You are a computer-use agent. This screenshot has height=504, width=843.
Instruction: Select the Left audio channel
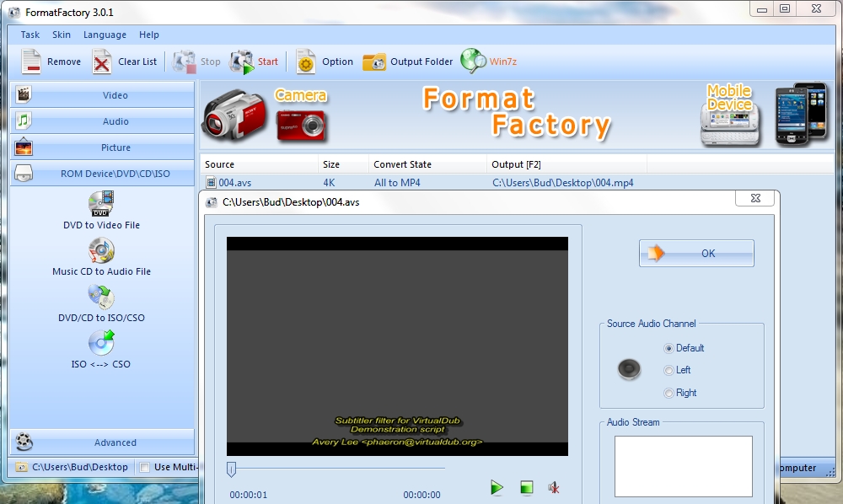point(668,370)
